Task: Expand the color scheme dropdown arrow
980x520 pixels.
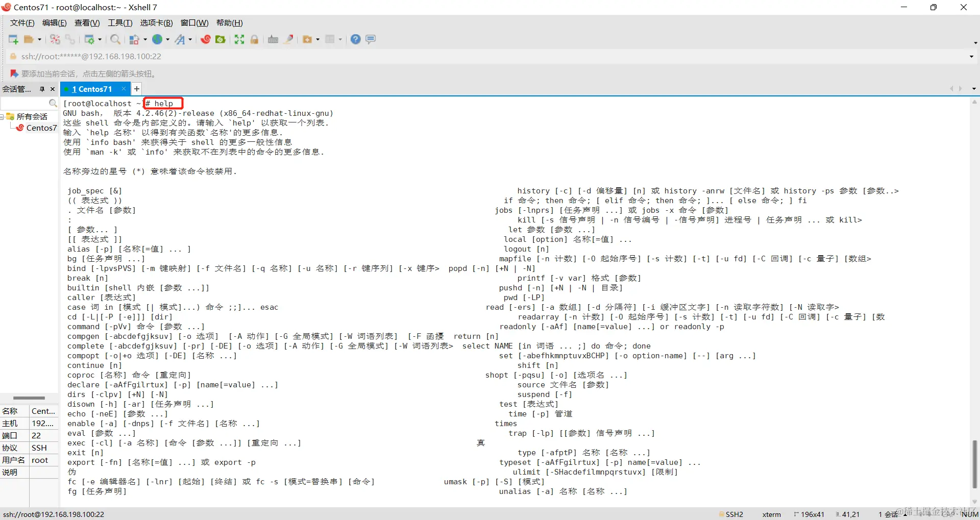Action: click(x=145, y=39)
